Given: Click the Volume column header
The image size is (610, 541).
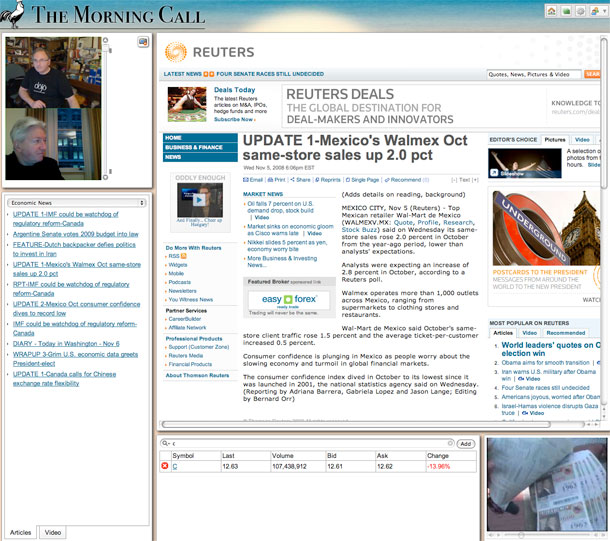Looking at the screenshot, I should pyautogui.click(x=298, y=455).
